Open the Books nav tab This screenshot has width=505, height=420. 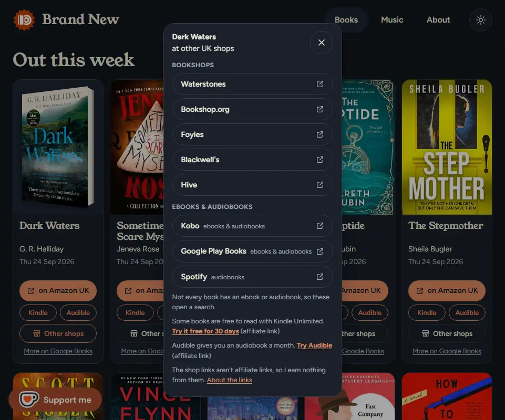[x=346, y=20]
